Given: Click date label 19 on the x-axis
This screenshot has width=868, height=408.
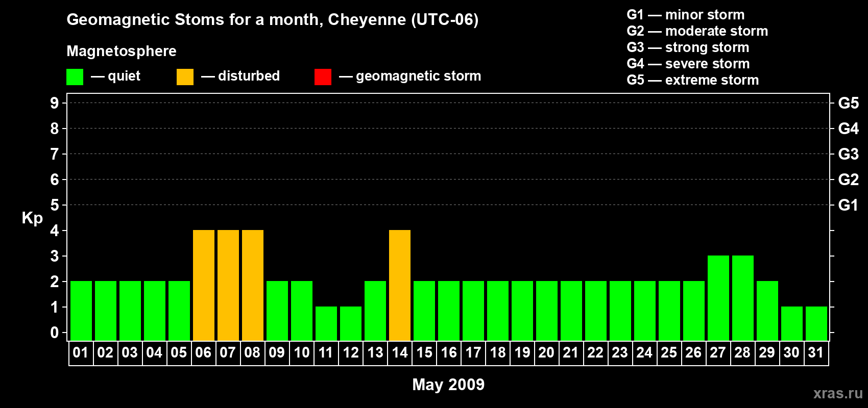Looking at the screenshot, I should pyautogui.click(x=522, y=353).
